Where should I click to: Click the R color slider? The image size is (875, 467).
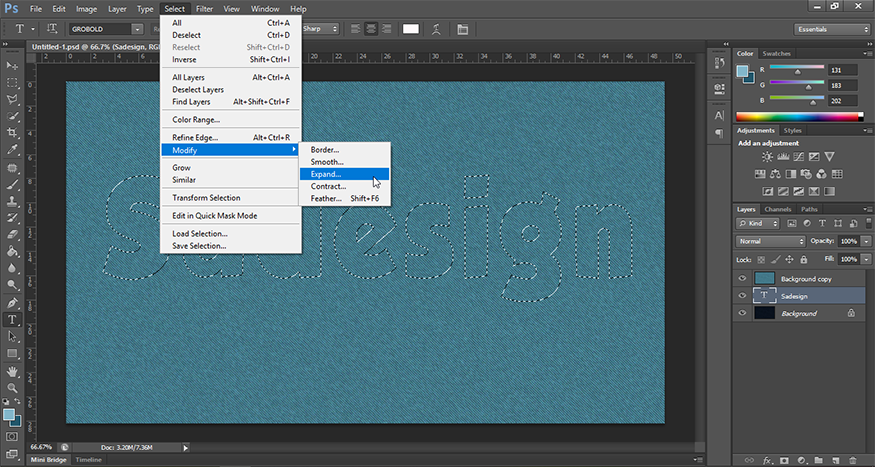pos(797,69)
